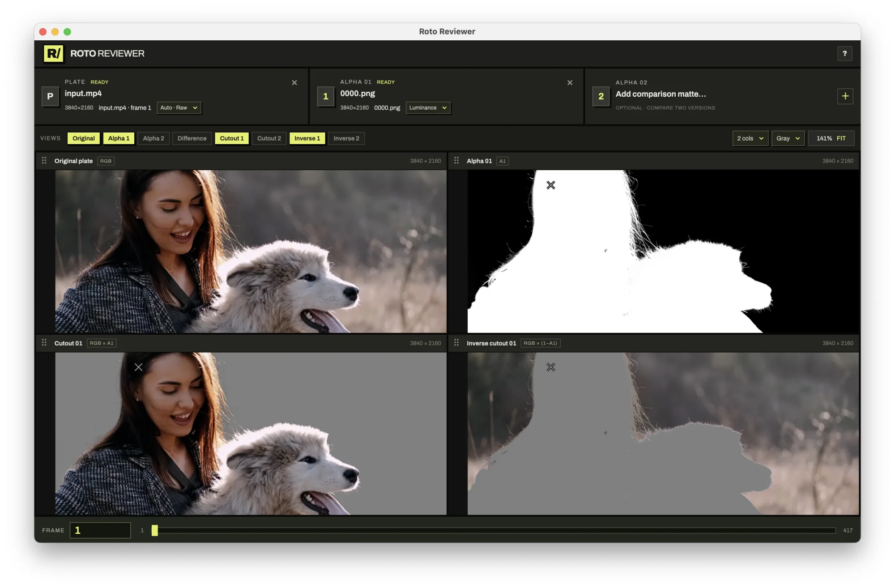The width and height of the screenshot is (895, 588).
Task: Click the input.mp4 file name
Action: (x=83, y=94)
